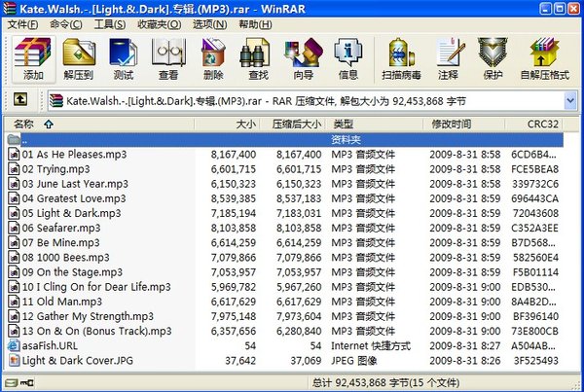
Task: Click the 资料夹 label in the parent row
Action: pos(346,140)
